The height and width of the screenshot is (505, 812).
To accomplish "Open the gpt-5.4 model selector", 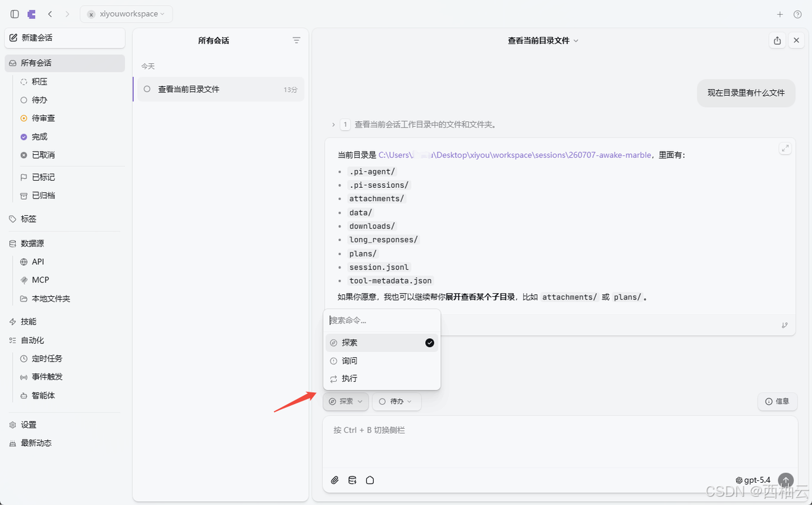I will click(753, 480).
